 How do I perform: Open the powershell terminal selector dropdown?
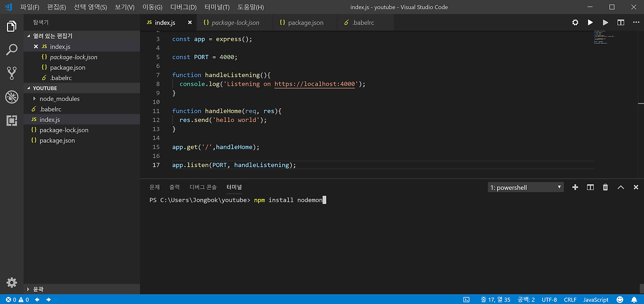click(525, 187)
